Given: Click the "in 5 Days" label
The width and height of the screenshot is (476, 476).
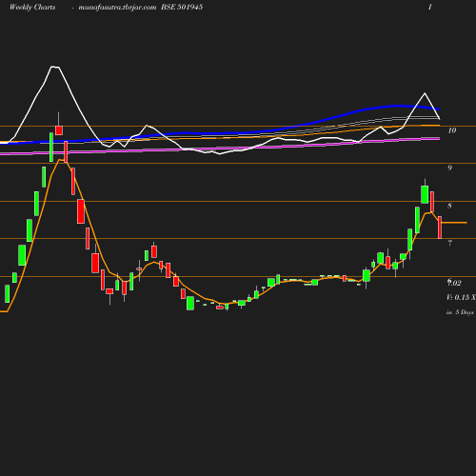Looking at the screenshot, I should tap(460, 312).
